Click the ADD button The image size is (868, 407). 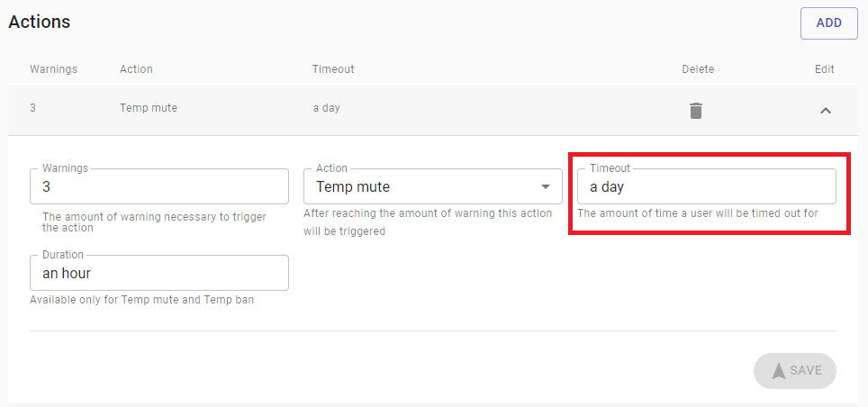pos(828,23)
